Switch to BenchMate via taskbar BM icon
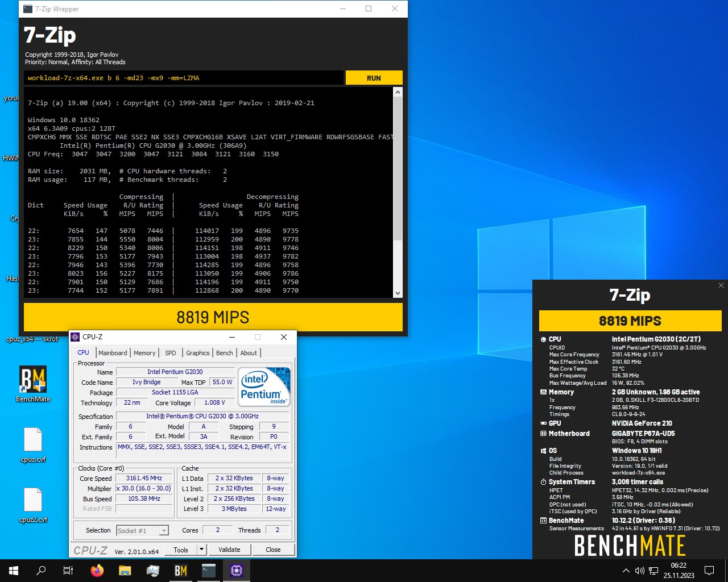 (181, 571)
